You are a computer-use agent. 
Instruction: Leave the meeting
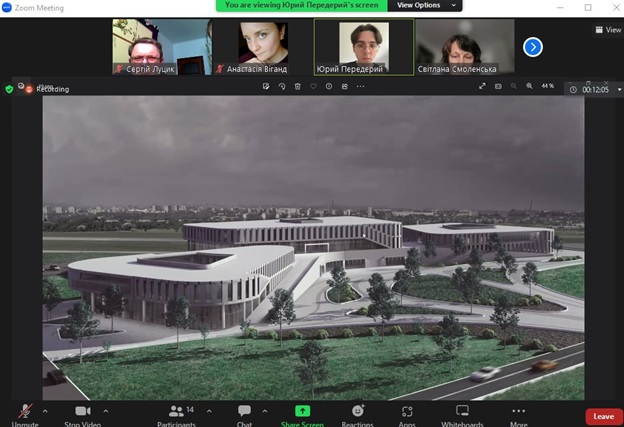coord(604,417)
